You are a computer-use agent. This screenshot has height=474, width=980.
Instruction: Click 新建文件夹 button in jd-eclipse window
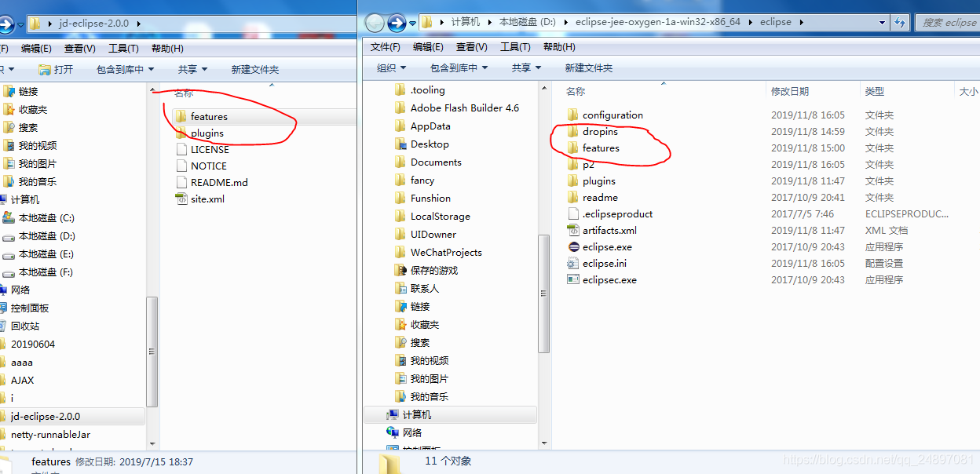pos(255,70)
